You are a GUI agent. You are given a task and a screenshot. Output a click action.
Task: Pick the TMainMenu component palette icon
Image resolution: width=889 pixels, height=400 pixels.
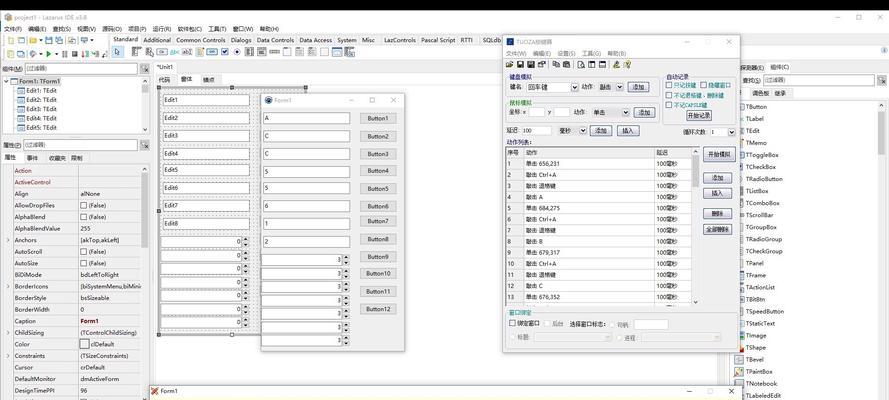coord(137,52)
